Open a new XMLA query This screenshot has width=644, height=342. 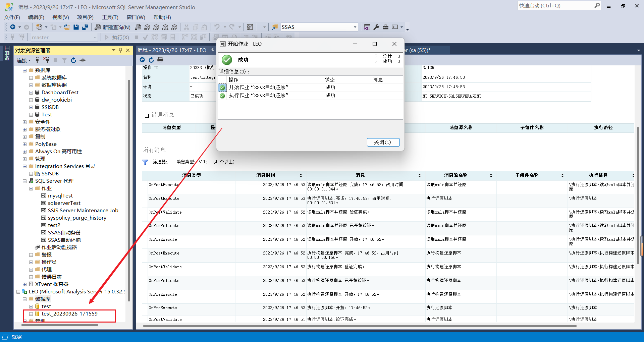(x=165, y=27)
